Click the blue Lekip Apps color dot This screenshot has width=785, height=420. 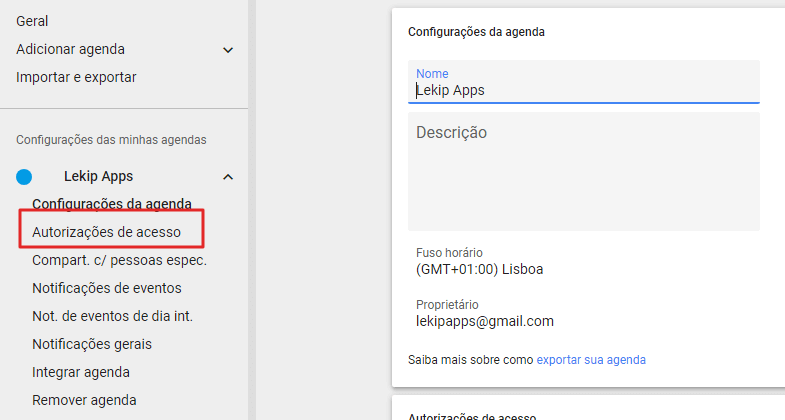click(x=24, y=177)
